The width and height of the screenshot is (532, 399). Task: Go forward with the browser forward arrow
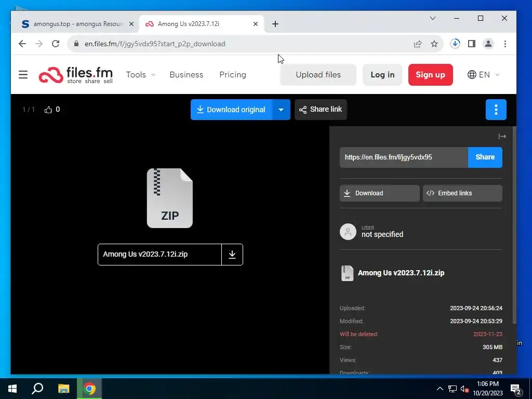point(39,44)
